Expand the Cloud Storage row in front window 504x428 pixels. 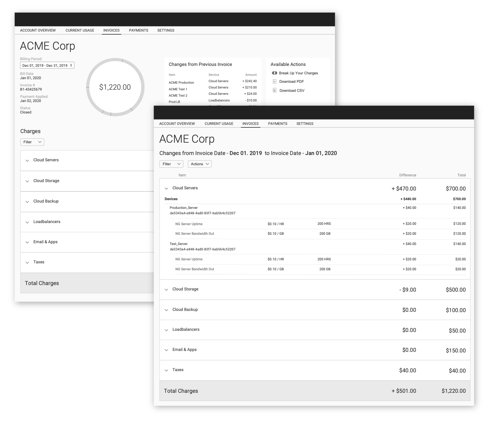click(x=166, y=290)
